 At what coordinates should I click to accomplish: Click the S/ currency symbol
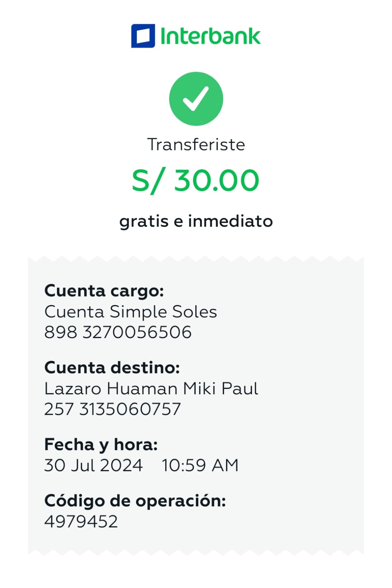(146, 180)
